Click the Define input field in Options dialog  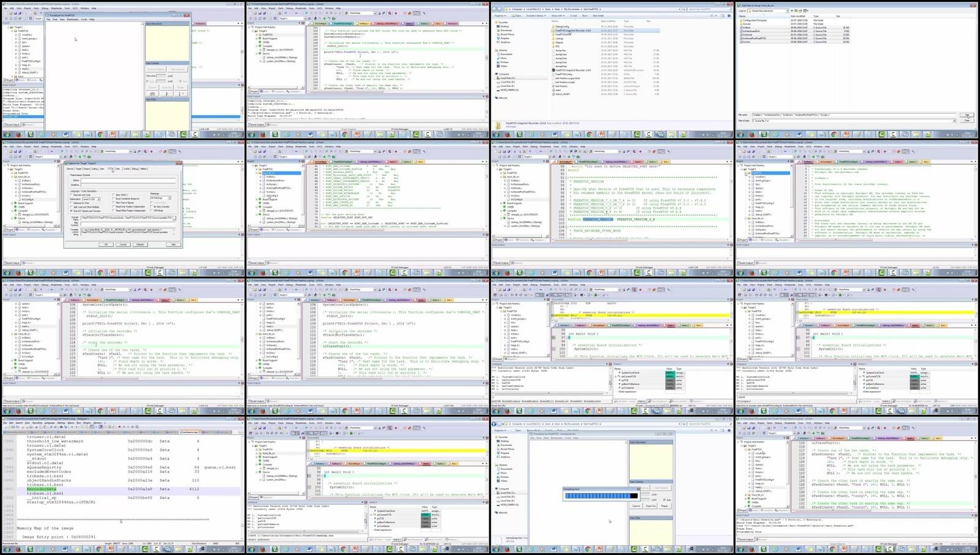click(x=129, y=180)
